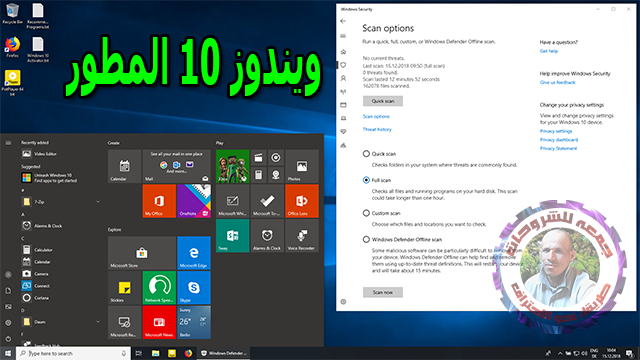Screen dimensions: 640x360
Task: Open App & browser control icon
Action: point(343,105)
